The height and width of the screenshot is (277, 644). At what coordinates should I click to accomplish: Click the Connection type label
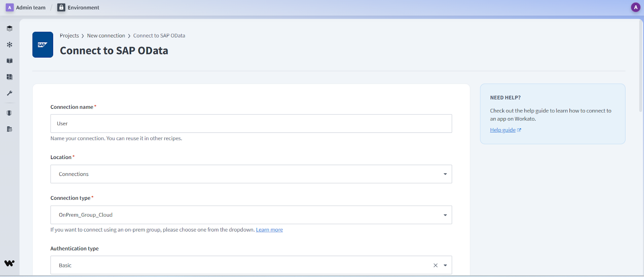click(x=70, y=198)
